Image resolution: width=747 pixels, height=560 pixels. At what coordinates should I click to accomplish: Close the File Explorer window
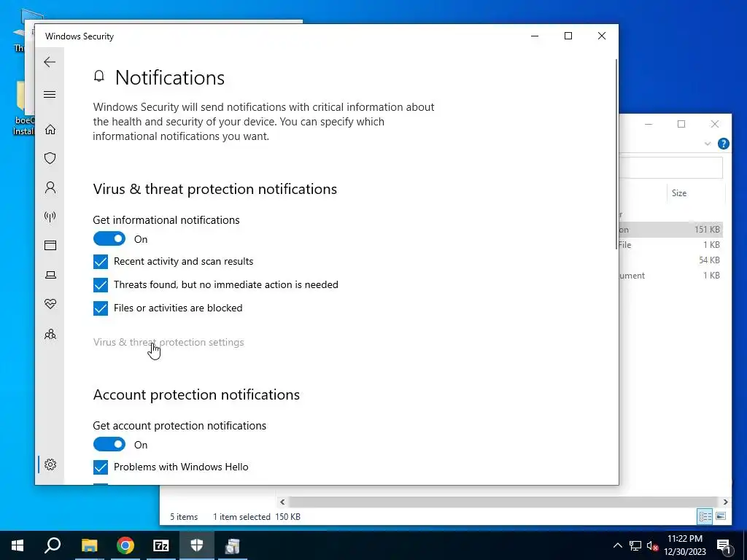(715, 124)
